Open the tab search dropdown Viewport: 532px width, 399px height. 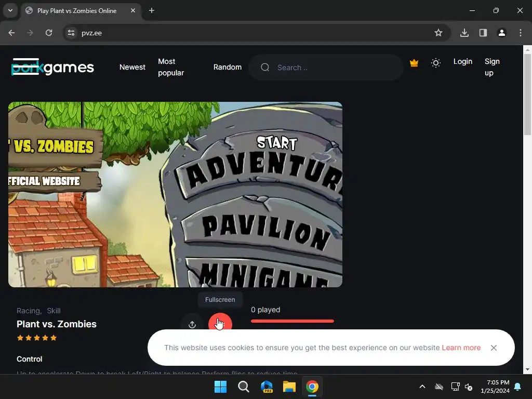(x=10, y=10)
